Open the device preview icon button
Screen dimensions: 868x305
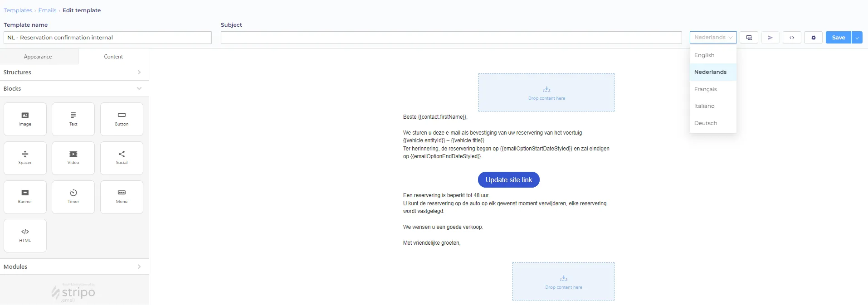(749, 38)
